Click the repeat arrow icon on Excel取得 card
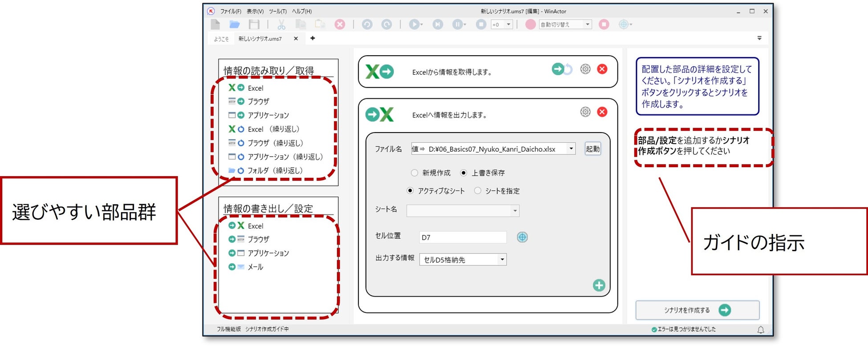Viewport: 868px width, 346px height. coord(562,69)
